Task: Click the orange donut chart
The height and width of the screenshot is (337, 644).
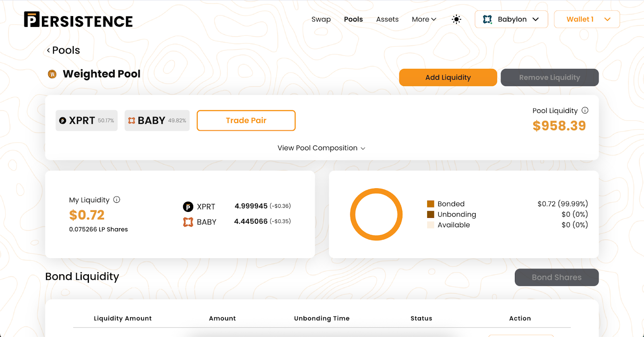Action: (376, 214)
